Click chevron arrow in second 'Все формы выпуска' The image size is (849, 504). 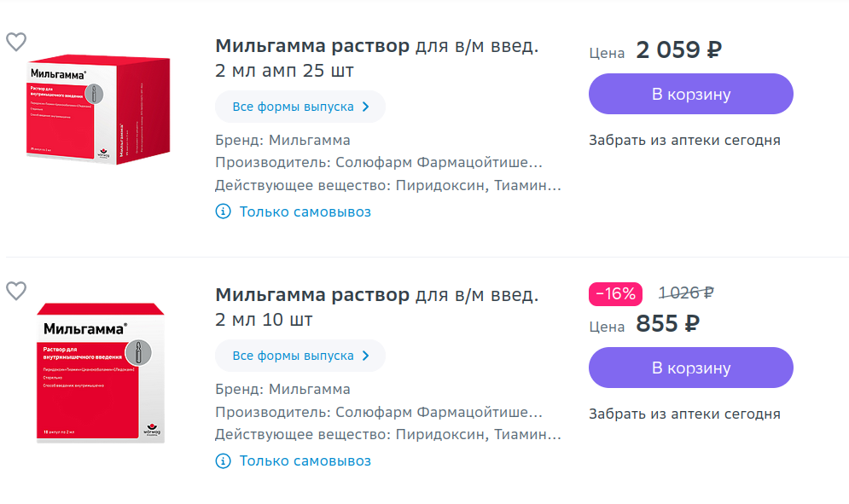pyautogui.click(x=366, y=356)
